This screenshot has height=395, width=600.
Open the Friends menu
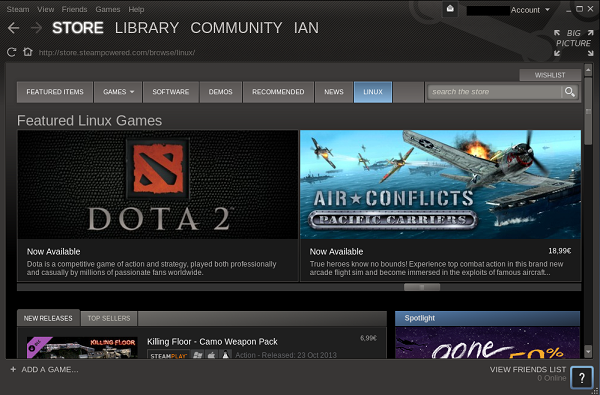[74, 9]
